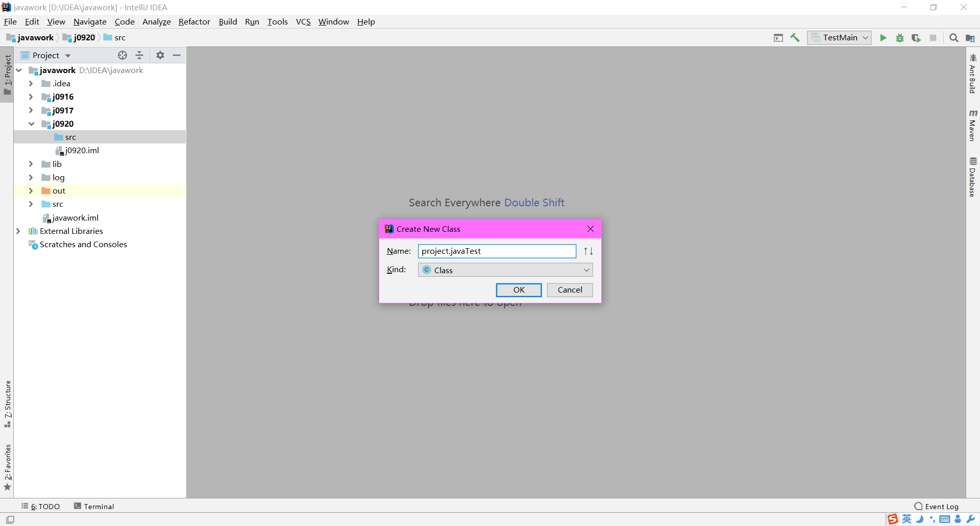The height and width of the screenshot is (526, 980).
Task: Open the Refactor menu
Action: (194, 21)
